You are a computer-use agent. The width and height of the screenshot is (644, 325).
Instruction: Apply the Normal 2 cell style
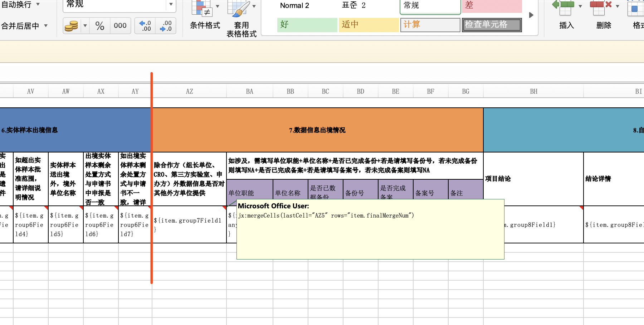pyautogui.click(x=307, y=6)
